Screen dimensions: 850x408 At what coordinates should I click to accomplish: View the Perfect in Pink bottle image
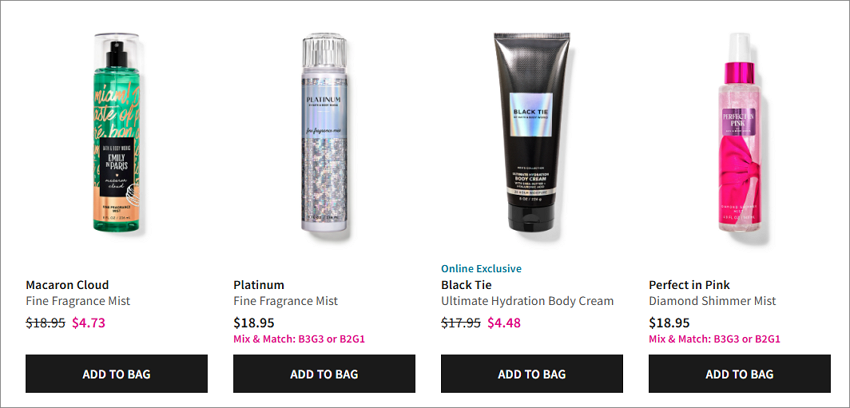739,133
